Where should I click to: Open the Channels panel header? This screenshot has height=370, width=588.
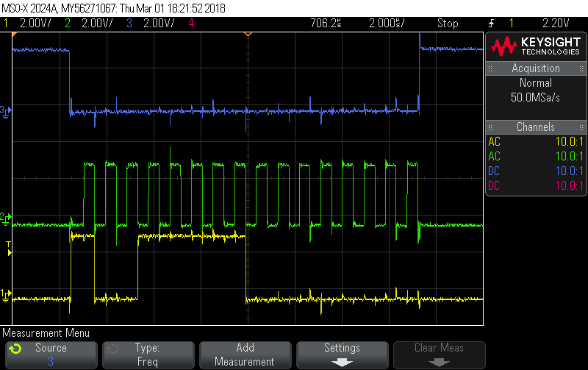pyautogui.click(x=535, y=127)
